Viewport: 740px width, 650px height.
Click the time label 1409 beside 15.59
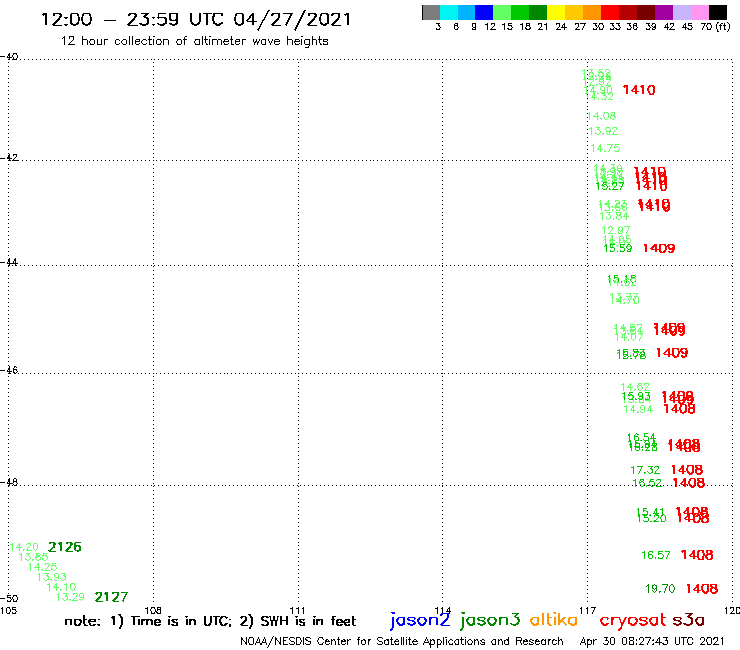pos(659,248)
